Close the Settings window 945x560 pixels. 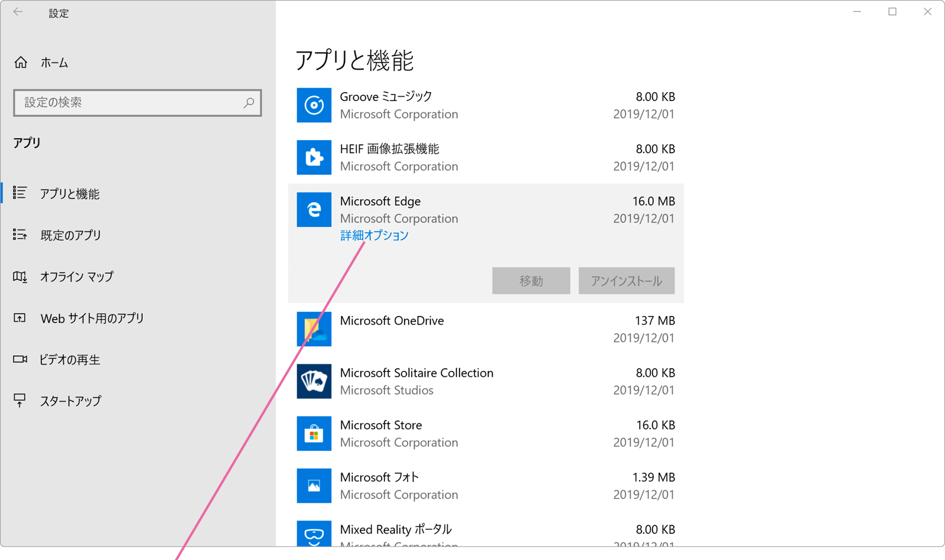tap(927, 12)
